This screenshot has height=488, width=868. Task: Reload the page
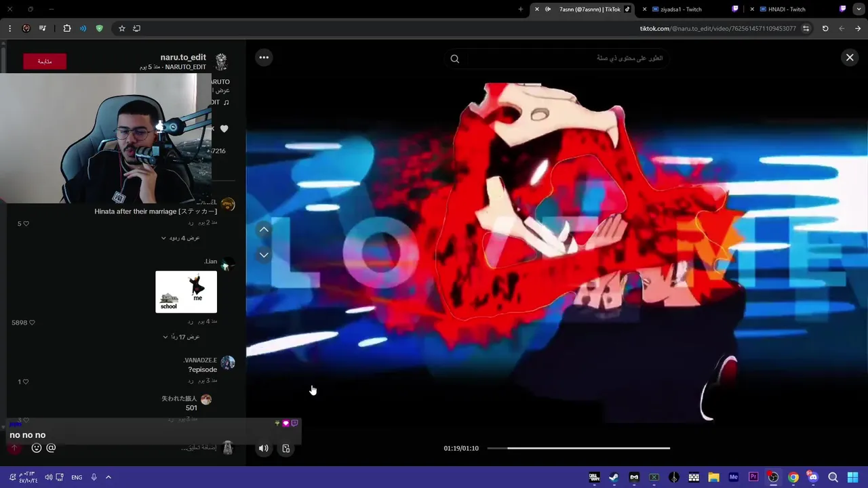click(x=825, y=28)
